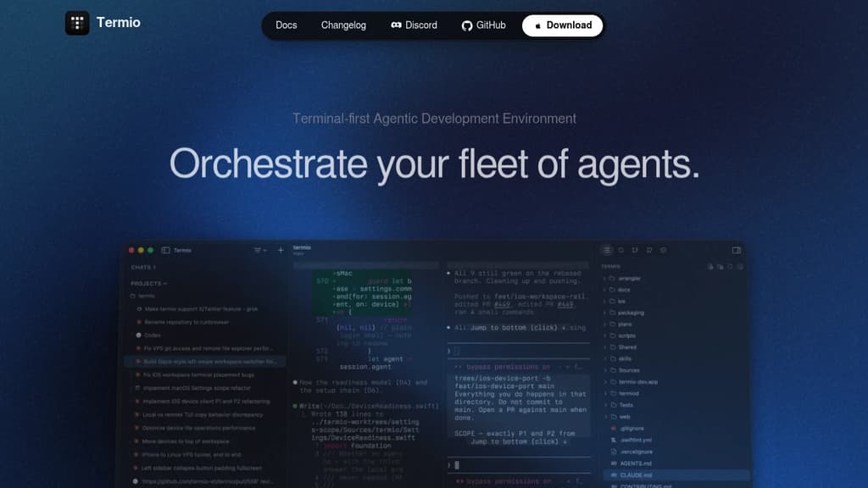Open the filter dropdown in preview sidebar header
The image size is (868, 488).
260,251
